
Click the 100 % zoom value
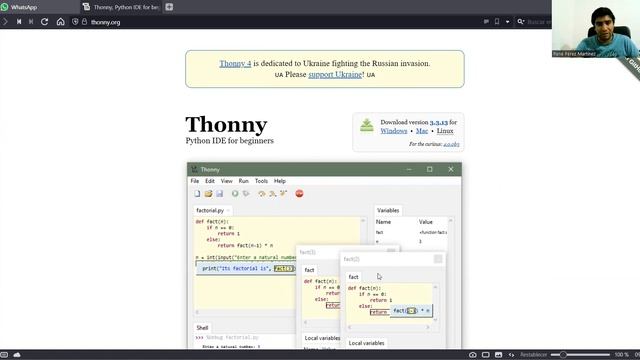coord(621,355)
